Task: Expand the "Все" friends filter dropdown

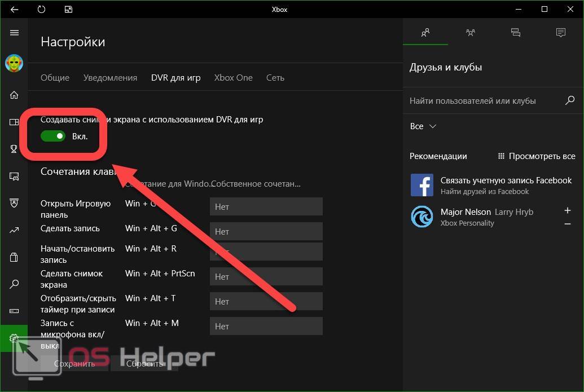Action: click(x=423, y=126)
